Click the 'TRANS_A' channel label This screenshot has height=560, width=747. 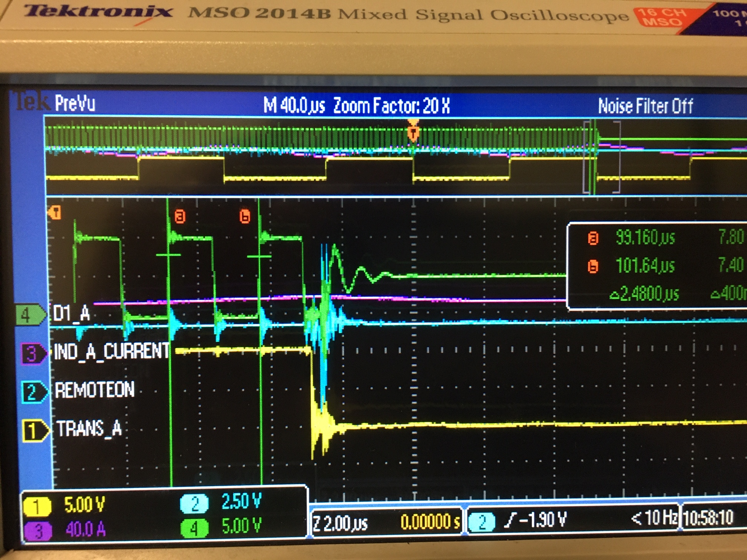pyautogui.click(x=89, y=429)
